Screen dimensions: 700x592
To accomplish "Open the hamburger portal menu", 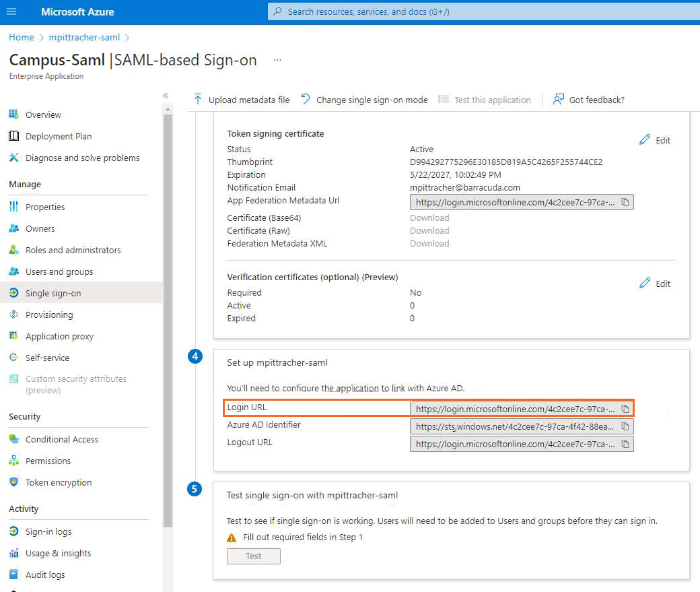I will (x=11, y=11).
